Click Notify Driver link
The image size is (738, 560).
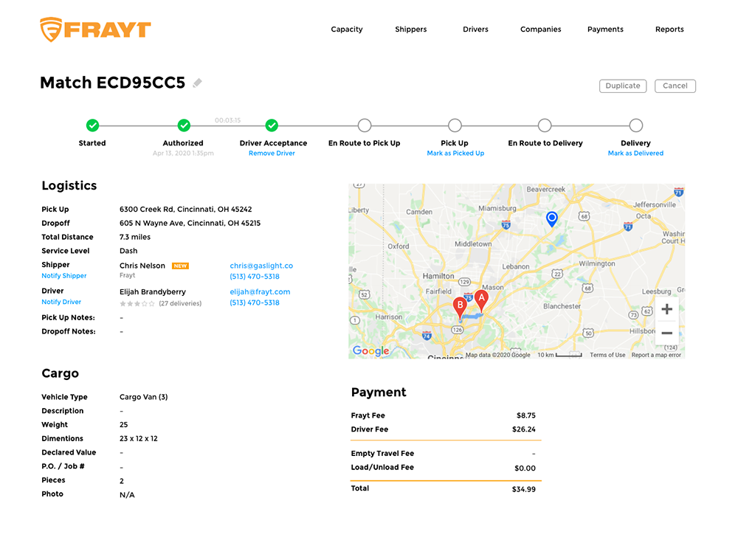[x=61, y=302]
